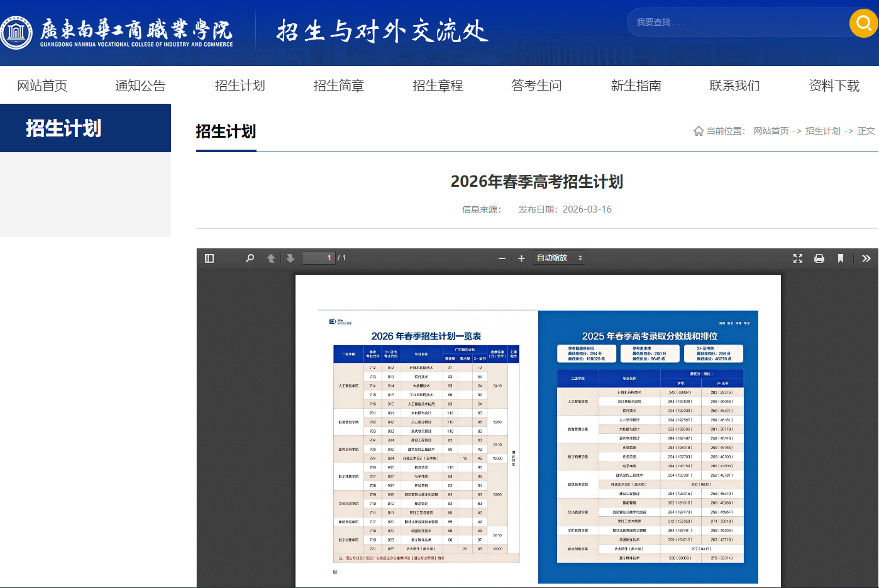
Task: Expand the PDF more tools menu
Action: tap(866, 258)
